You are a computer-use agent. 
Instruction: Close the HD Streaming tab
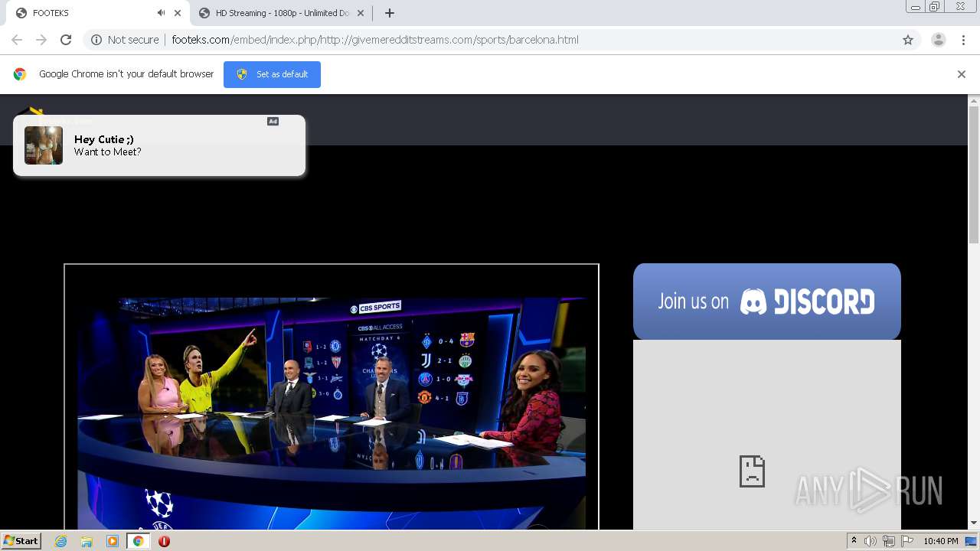(361, 13)
